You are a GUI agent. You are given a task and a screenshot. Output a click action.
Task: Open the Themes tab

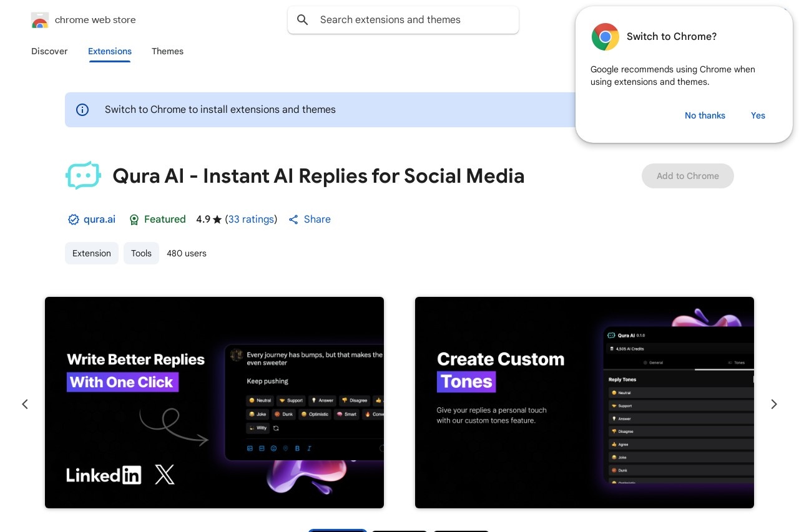pyautogui.click(x=167, y=51)
